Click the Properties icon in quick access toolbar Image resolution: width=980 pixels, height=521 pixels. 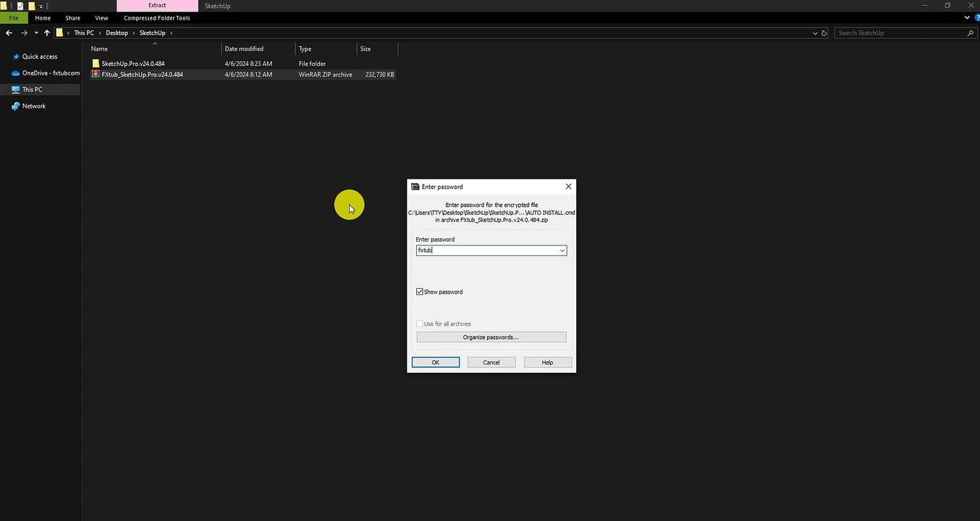[x=20, y=6]
